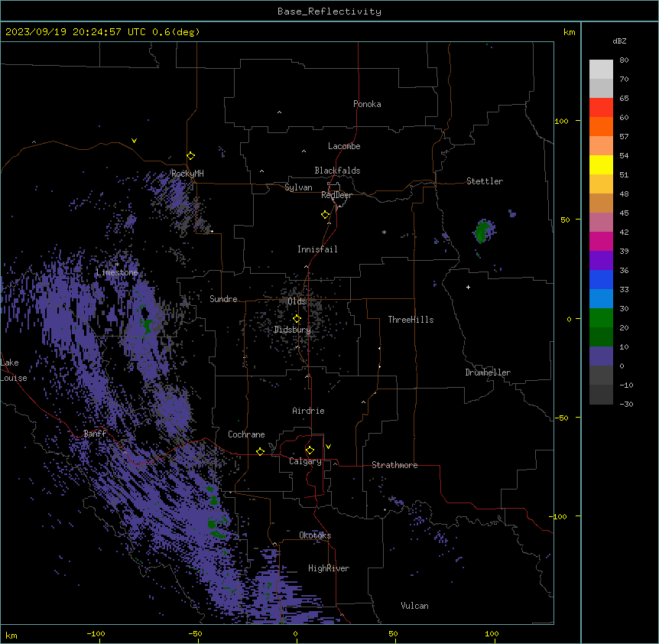Pick the yellow diamond marker below Cochrane

pos(260,451)
